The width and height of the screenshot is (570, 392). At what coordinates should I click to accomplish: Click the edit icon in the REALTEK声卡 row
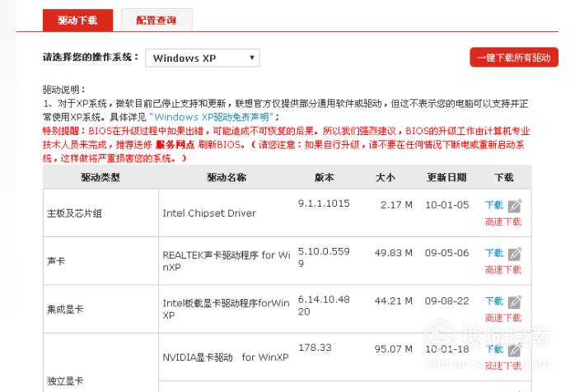[x=514, y=254]
